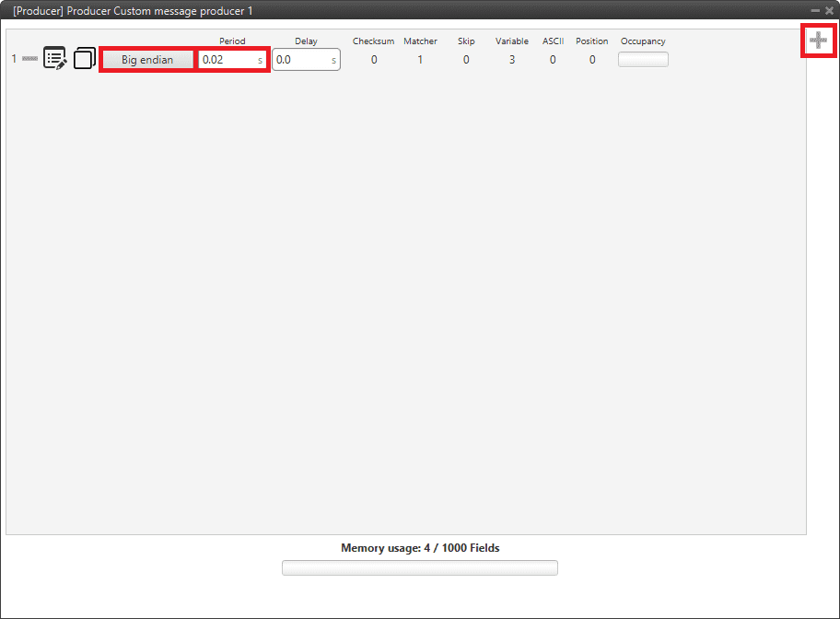Click the Checksum count value

[x=374, y=60]
